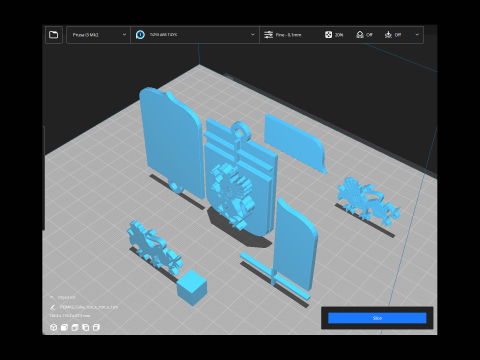
Task: Click the 20% infill setting
Action: [x=334, y=35]
